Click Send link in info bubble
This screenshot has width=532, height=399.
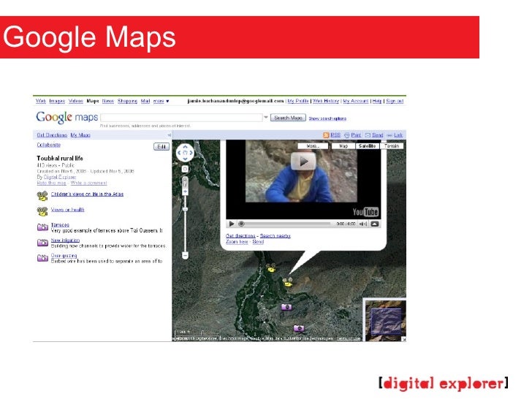coord(258,242)
